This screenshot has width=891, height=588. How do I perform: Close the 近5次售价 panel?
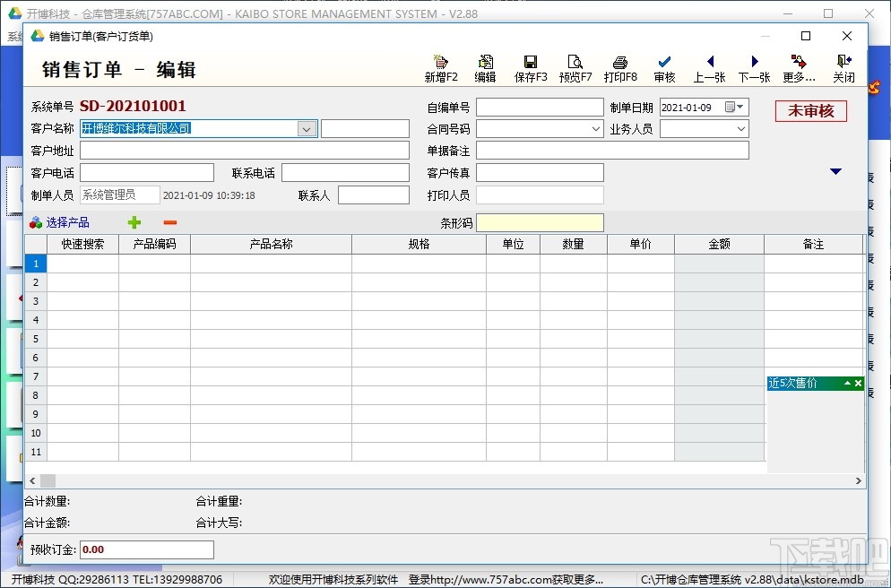[x=858, y=384]
